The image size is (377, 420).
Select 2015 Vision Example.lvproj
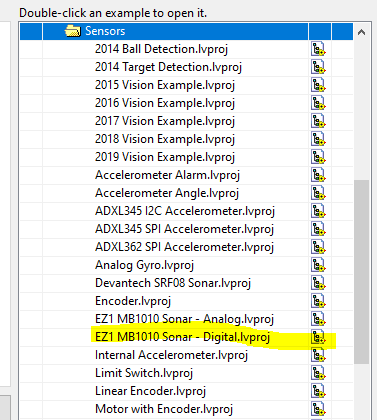point(165,85)
